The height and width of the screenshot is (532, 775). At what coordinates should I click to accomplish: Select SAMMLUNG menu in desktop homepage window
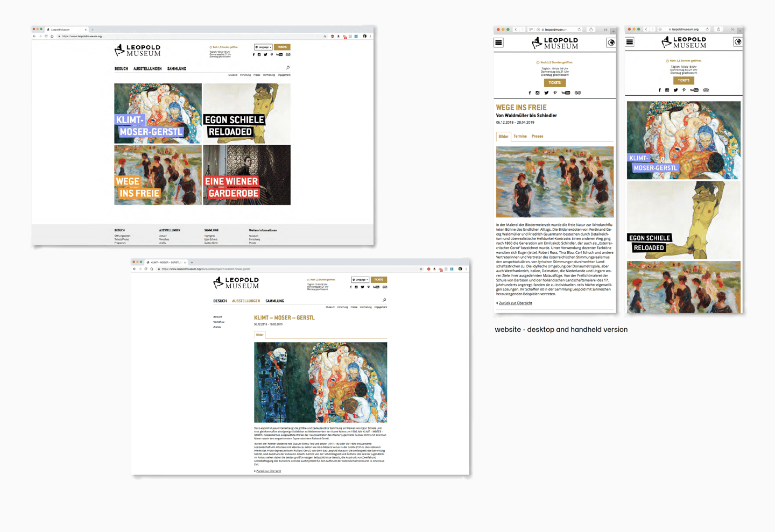point(177,69)
